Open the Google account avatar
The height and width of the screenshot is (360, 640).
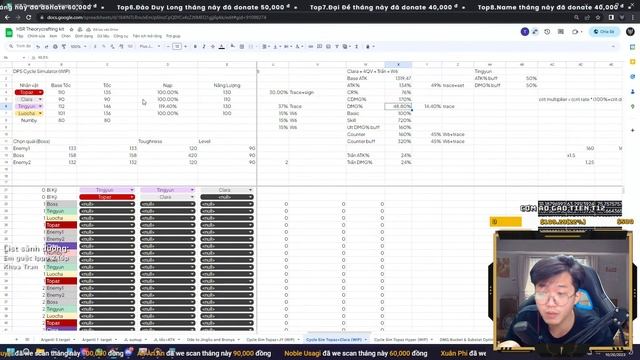pos(630,31)
